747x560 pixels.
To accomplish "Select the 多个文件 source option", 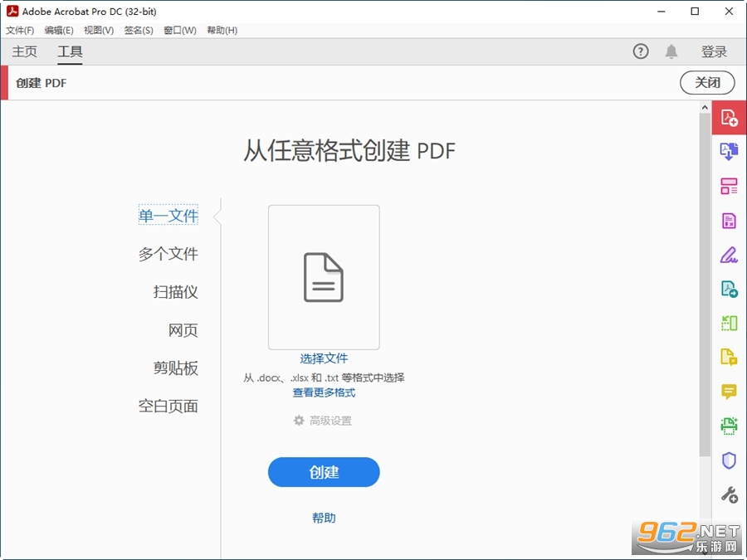I will pos(168,253).
